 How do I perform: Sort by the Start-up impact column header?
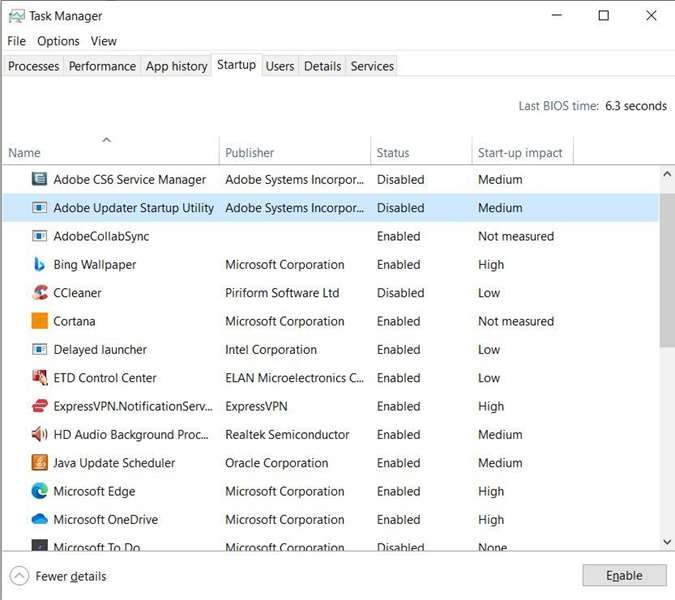[x=523, y=151]
